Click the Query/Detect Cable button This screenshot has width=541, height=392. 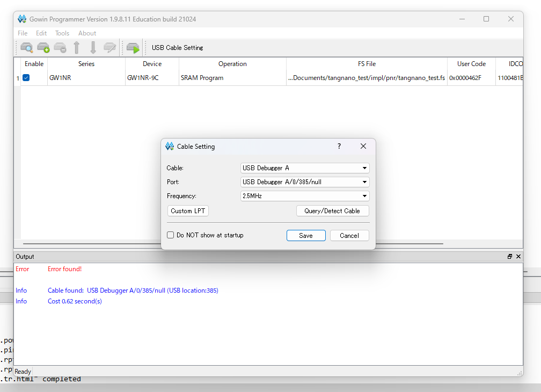click(332, 211)
